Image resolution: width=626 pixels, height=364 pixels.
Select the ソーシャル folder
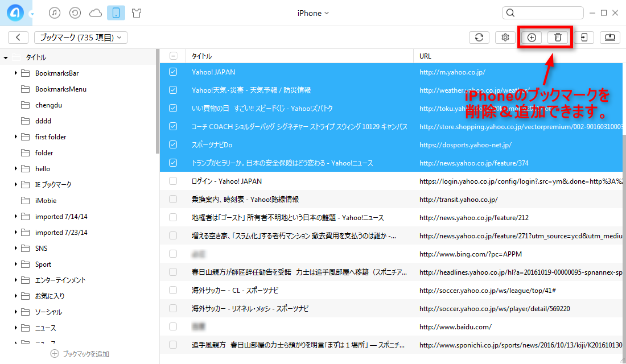(x=48, y=312)
